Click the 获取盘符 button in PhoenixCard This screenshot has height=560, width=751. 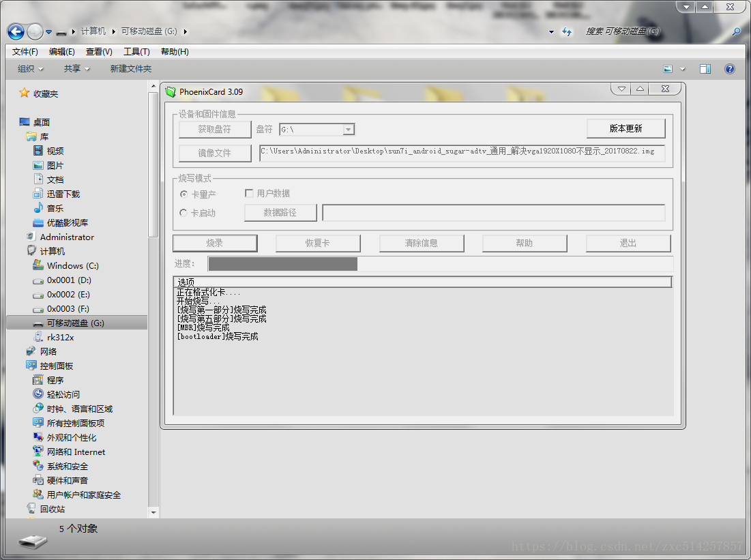[x=215, y=130]
